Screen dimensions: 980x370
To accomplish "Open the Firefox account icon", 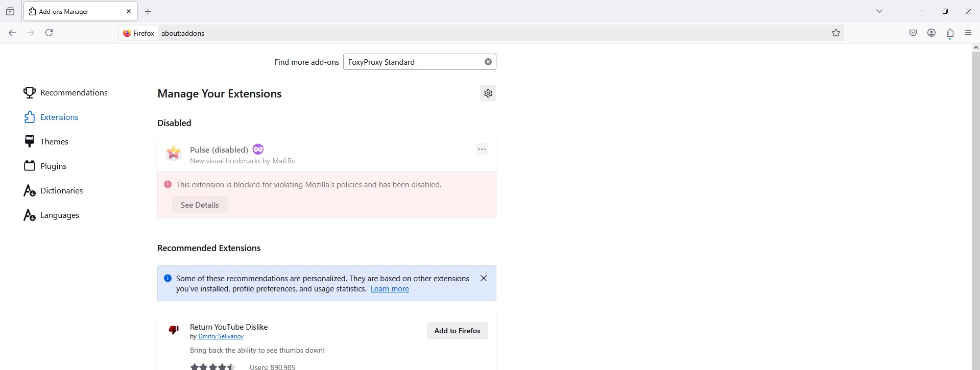I will click(931, 33).
